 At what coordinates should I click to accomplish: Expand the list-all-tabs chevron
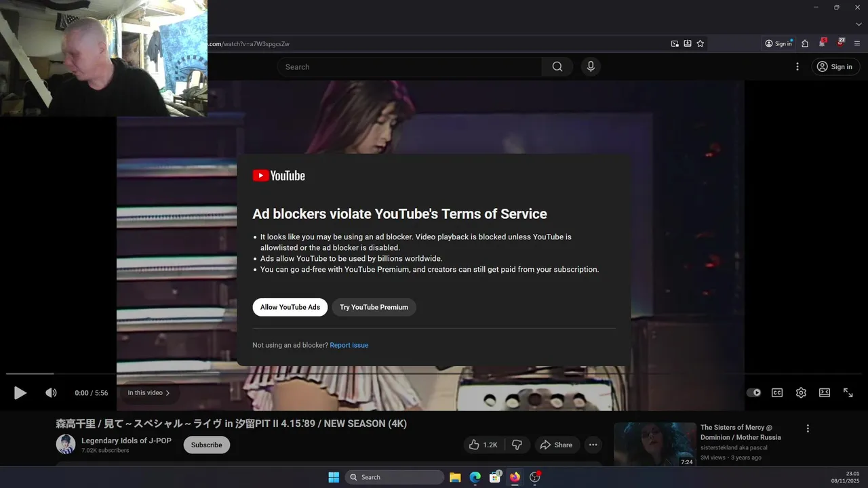click(859, 24)
